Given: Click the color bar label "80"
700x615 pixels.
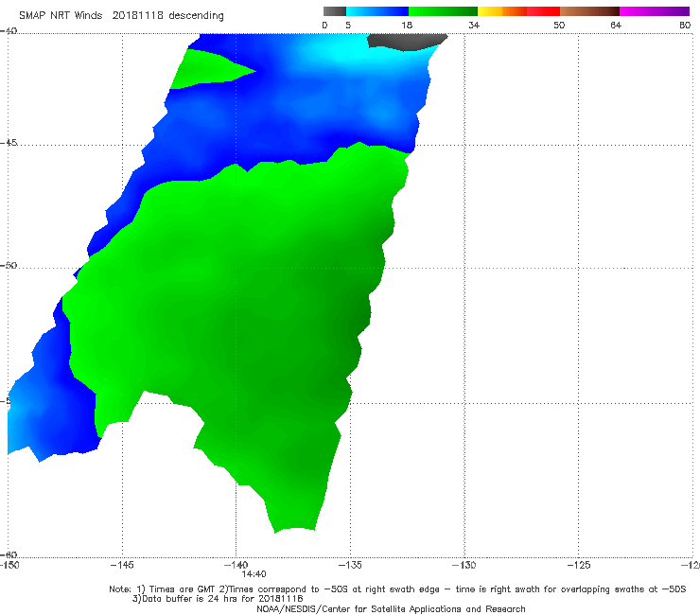Looking at the screenshot, I should [x=685, y=26].
